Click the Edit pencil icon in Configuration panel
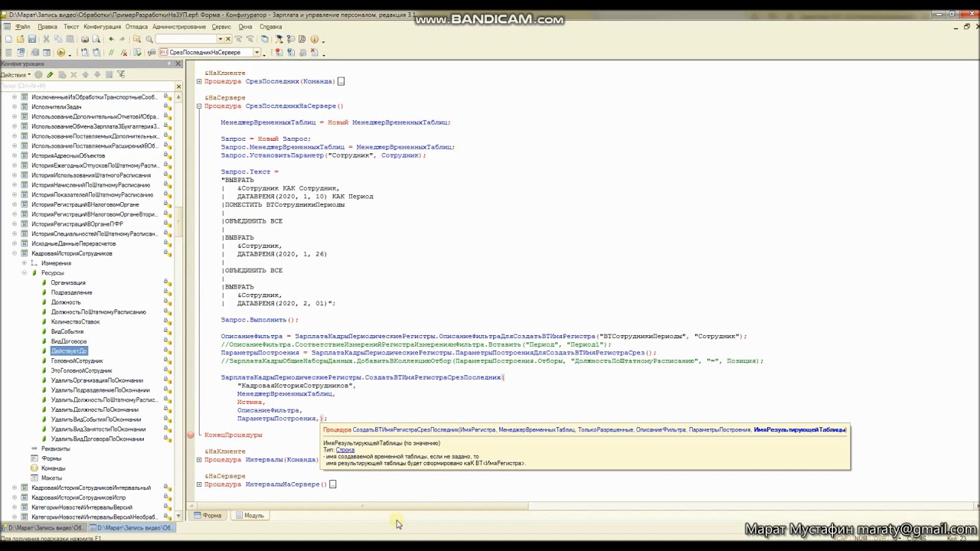Image resolution: width=980 pixels, height=551 pixels. click(x=50, y=74)
